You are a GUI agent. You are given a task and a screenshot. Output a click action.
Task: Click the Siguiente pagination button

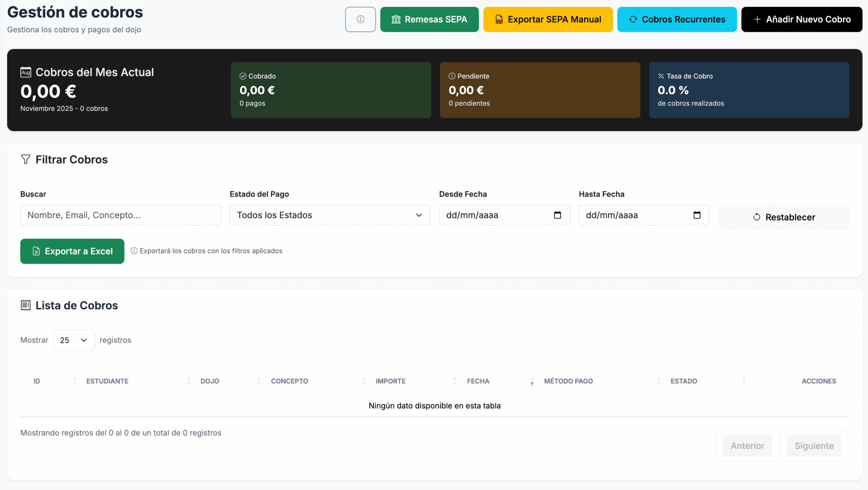pos(814,446)
